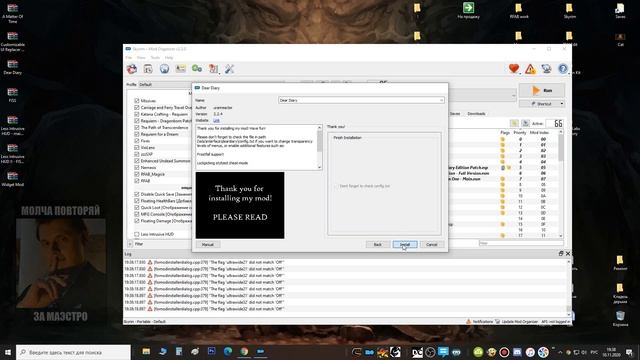Image resolution: width=640 pixels, height=360 pixels.
Task: Undock the Log panel using float icon
Action: click(x=561, y=253)
